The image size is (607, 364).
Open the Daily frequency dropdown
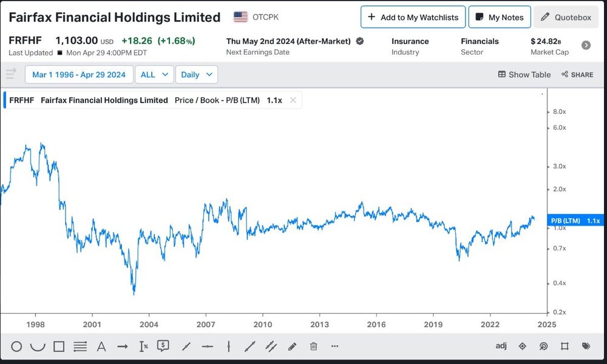point(197,75)
